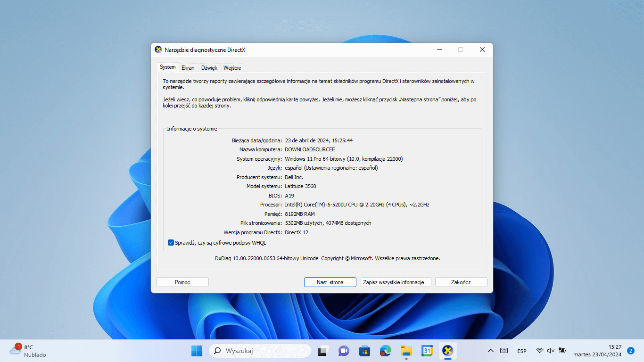This screenshot has width=644, height=362.
Task: Click the Nast. strona button
Action: pyautogui.click(x=330, y=282)
